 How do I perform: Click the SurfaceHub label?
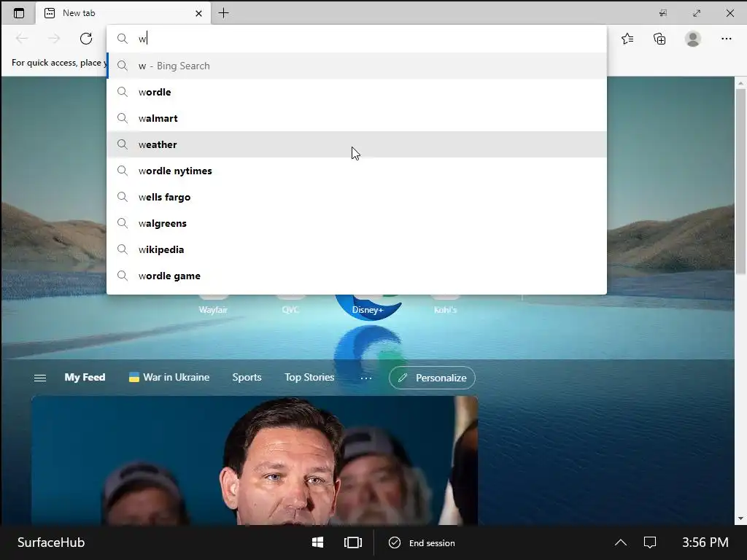51,542
